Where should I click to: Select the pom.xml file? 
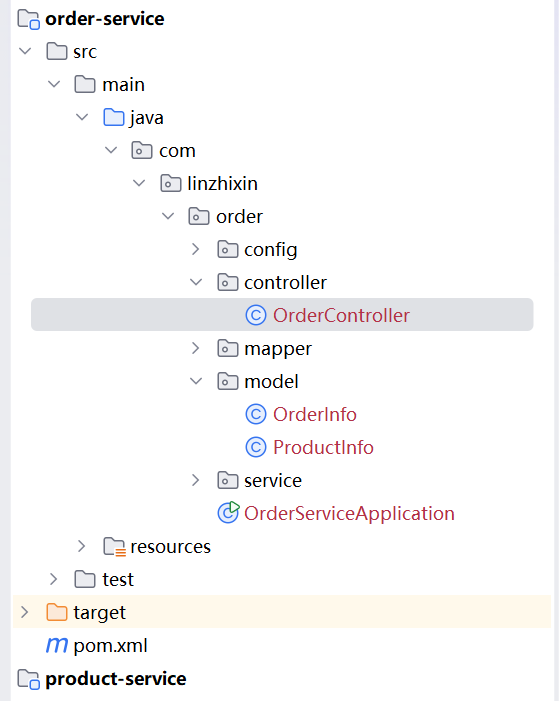tap(110, 646)
